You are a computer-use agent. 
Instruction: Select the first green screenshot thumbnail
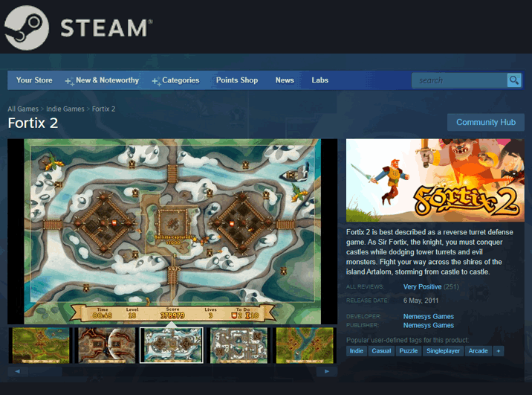[x=40, y=345]
